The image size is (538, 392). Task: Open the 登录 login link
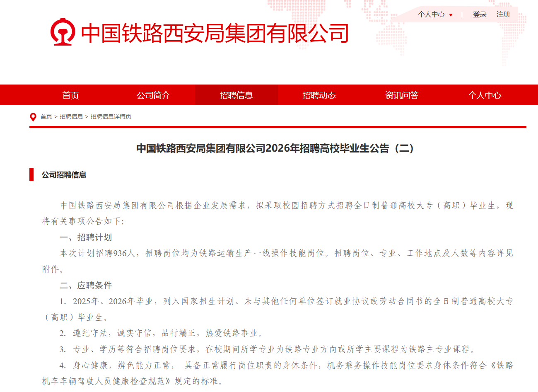[480, 15]
